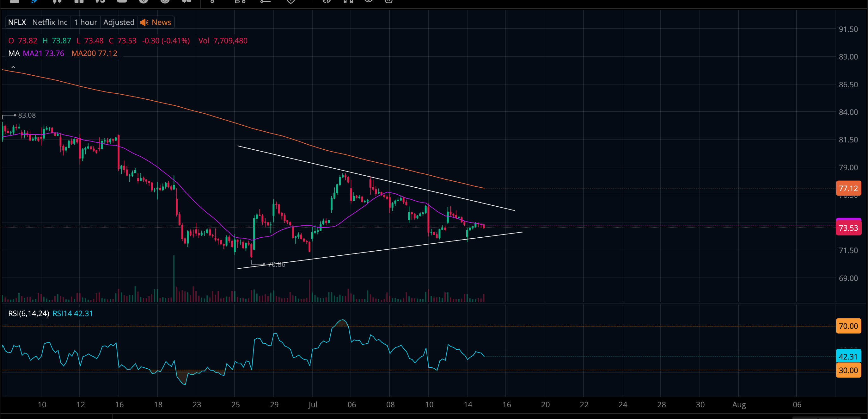Click date axis label 29

pyautogui.click(x=274, y=404)
